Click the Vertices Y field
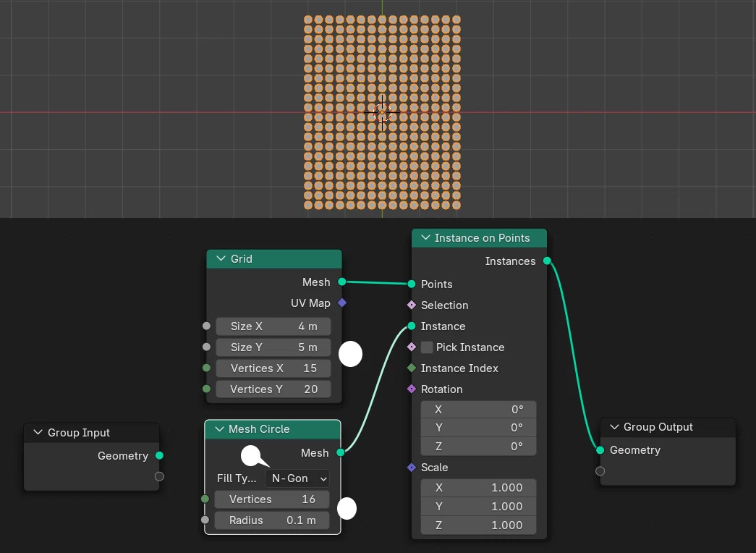The width and height of the screenshot is (756, 553). 273,389
